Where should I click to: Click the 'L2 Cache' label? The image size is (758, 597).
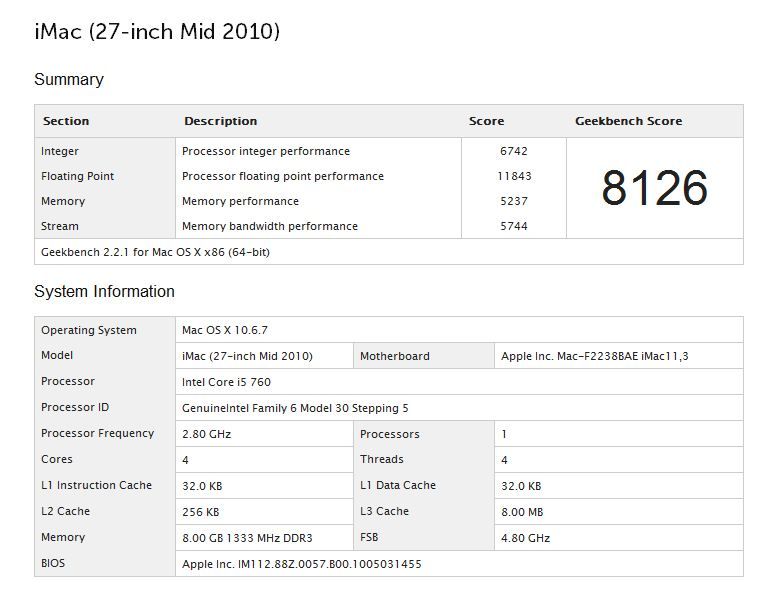point(65,511)
